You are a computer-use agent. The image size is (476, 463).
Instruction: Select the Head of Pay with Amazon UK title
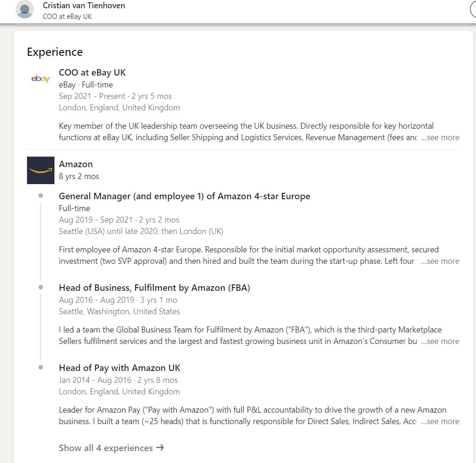click(x=119, y=368)
